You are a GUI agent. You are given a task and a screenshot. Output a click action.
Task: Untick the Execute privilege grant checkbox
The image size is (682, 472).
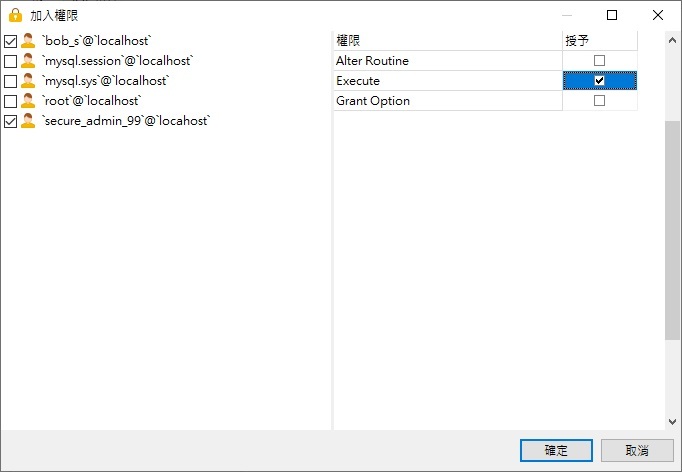[x=599, y=81]
